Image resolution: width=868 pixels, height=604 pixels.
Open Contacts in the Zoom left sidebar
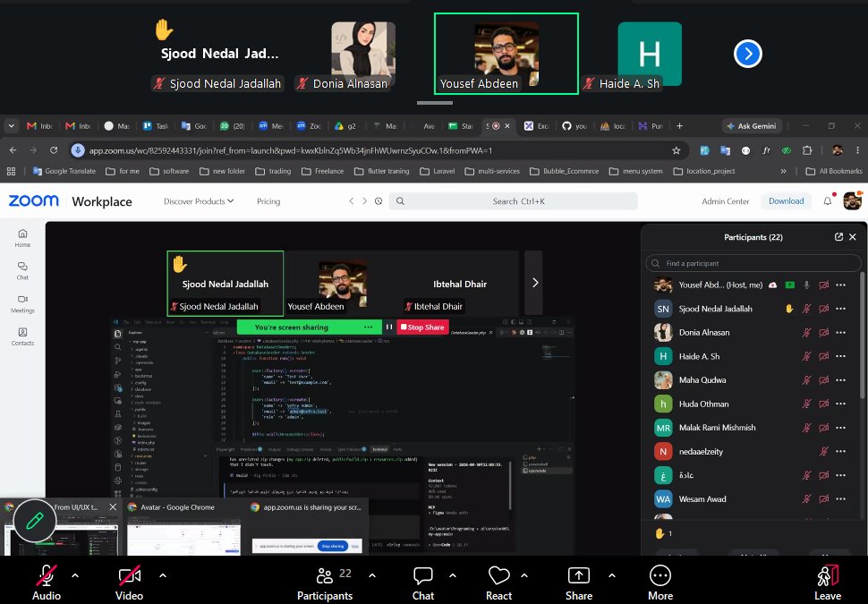[x=22, y=336]
